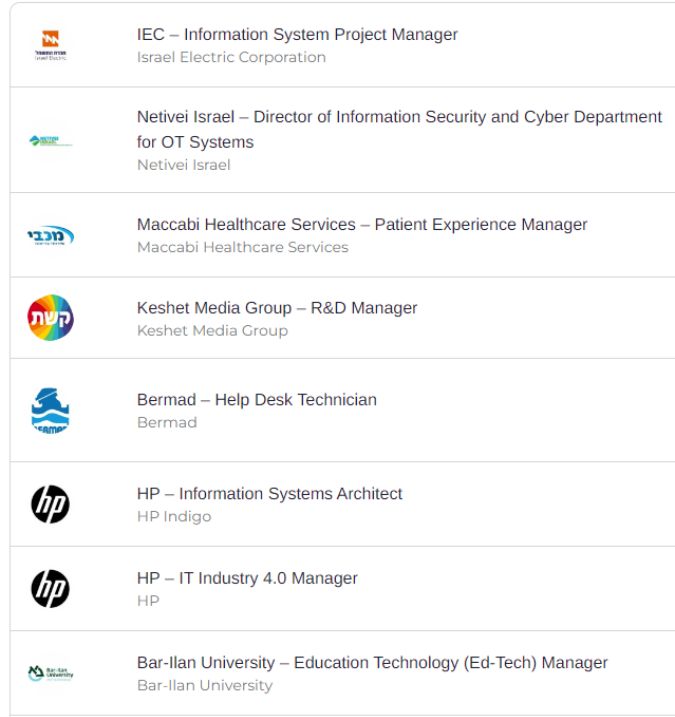Click the HP Indigo company name

(174, 516)
